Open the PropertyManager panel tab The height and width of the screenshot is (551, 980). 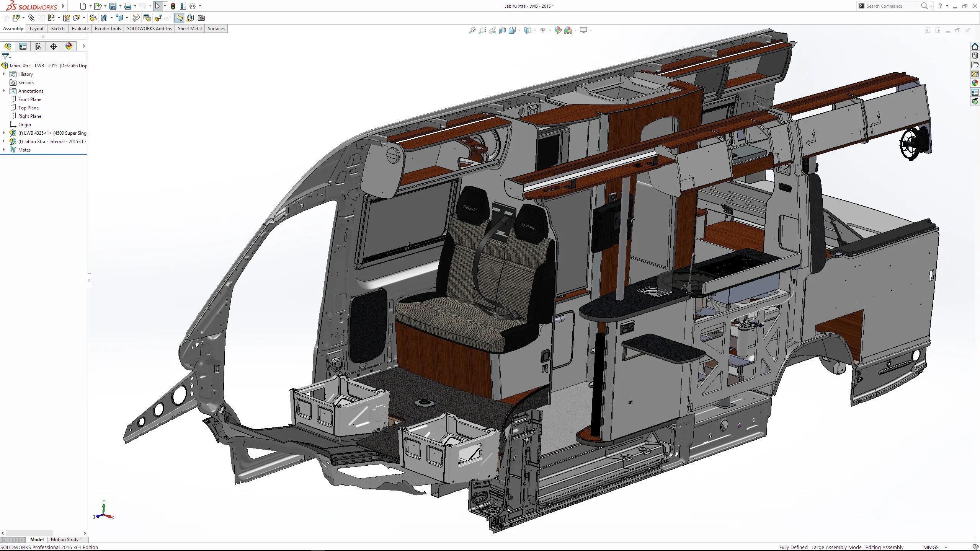pyautogui.click(x=23, y=46)
